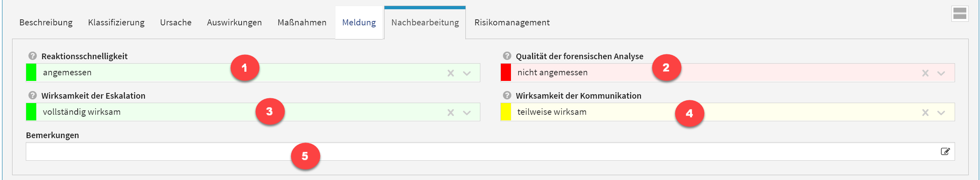Click the red swatch for nicht angemessen
The image size is (980, 180).
pyautogui.click(x=506, y=73)
